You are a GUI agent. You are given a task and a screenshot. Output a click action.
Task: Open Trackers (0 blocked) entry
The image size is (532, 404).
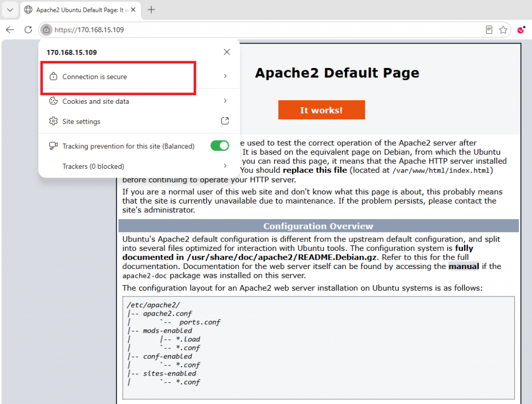(139, 166)
